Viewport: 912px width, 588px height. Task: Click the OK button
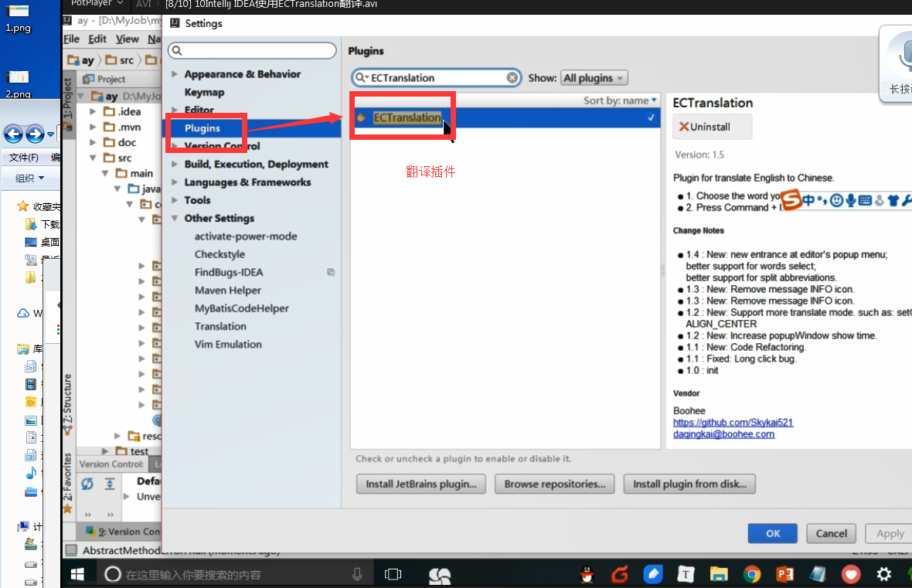pyautogui.click(x=772, y=533)
